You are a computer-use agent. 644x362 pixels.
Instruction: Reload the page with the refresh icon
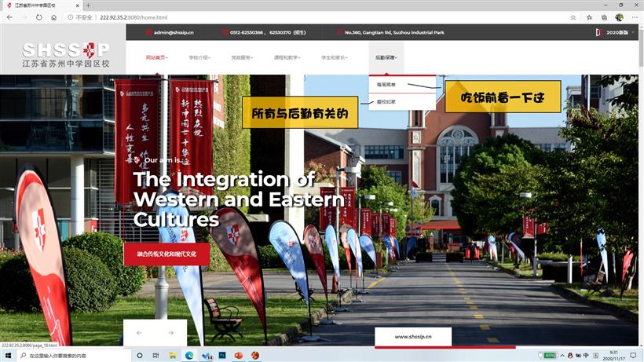point(39,17)
